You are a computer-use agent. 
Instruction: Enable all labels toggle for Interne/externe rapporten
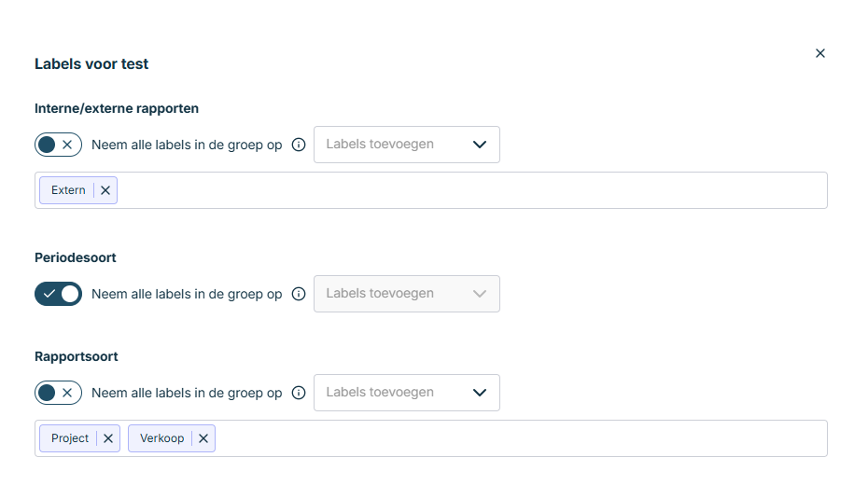58,145
